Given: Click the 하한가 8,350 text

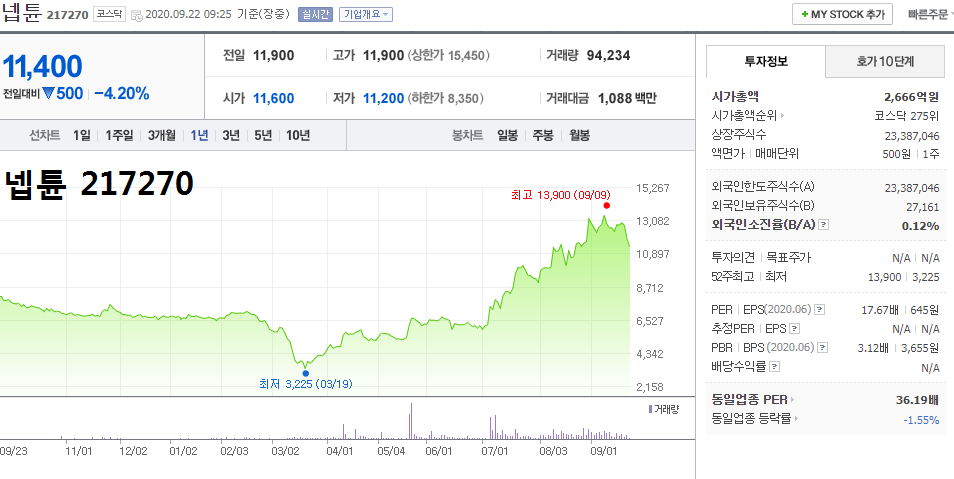Looking at the screenshot, I should [446, 98].
